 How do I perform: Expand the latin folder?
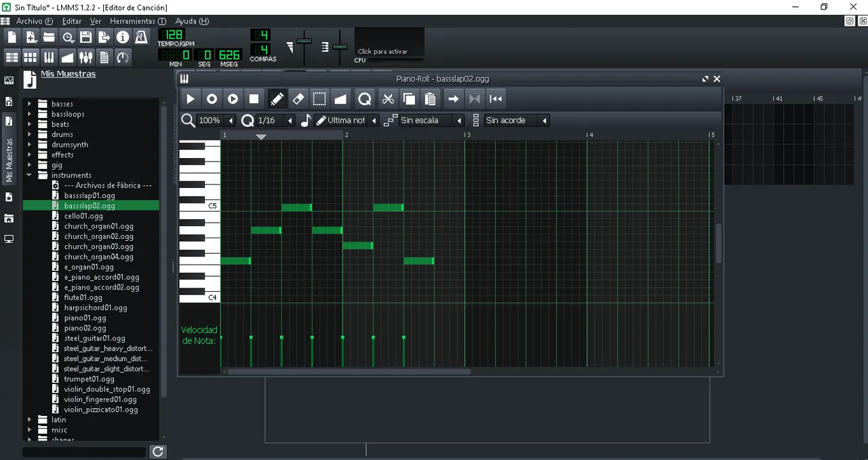(29, 419)
